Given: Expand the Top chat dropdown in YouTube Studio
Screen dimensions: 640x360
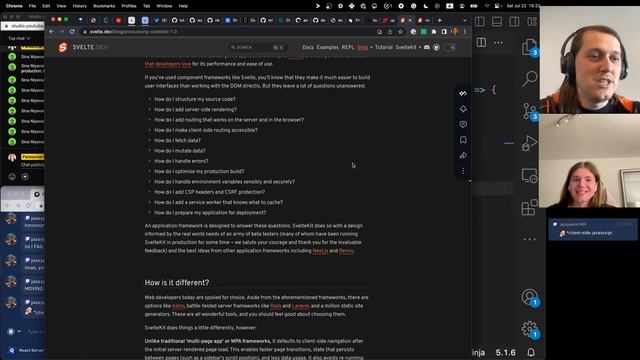Looking at the screenshot, I should point(19,38).
